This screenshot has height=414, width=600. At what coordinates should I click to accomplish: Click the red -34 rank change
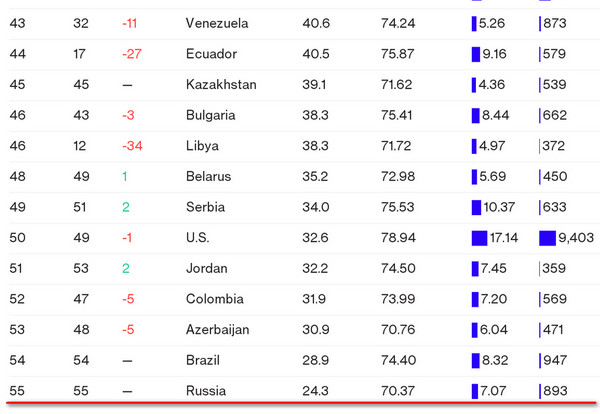click(x=131, y=146)
